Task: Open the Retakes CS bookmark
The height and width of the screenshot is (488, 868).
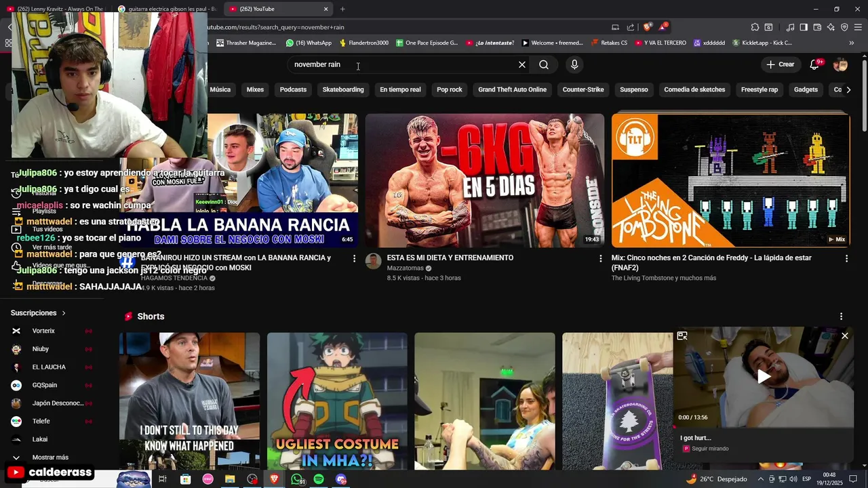Action: (609, 43)
